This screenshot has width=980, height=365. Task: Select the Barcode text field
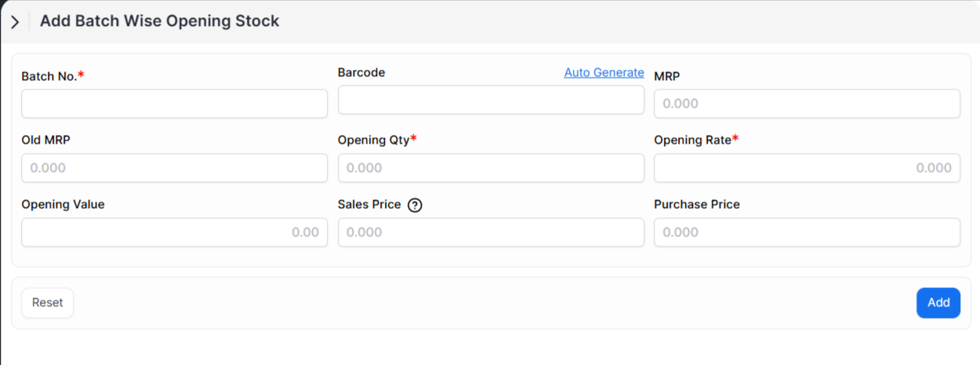pos(491,100)
